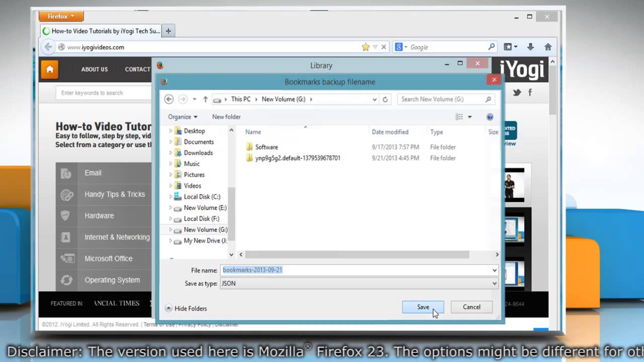Click Hide Folders toggle
The width and height of the screenshot is (644, 362).
[x=186, y=308]
